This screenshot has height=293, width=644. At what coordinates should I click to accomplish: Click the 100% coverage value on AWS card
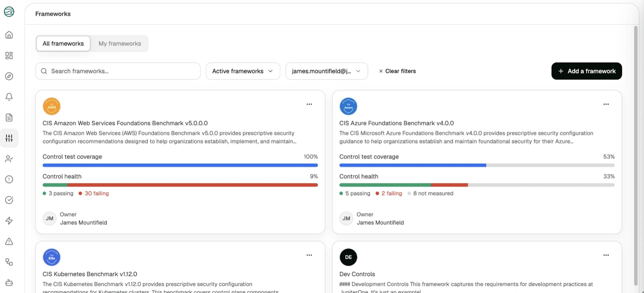(311, 157)
